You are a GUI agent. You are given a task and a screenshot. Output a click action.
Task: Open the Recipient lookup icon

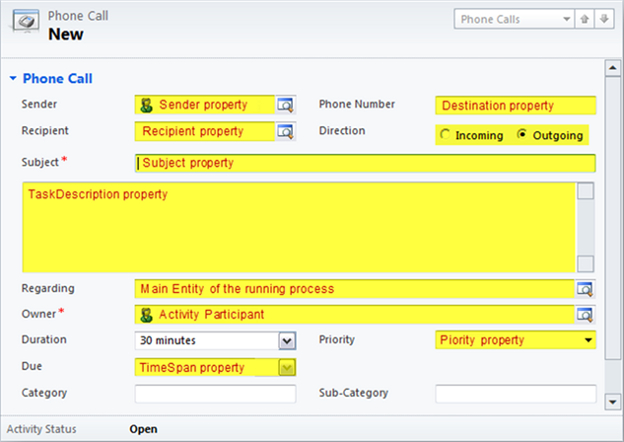pos(286,131)
